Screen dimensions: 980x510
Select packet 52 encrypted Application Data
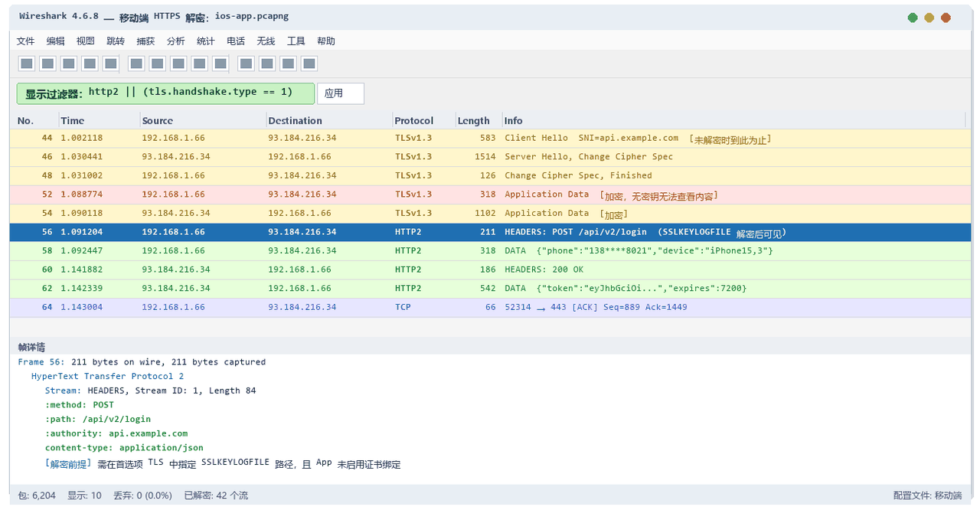490,195
